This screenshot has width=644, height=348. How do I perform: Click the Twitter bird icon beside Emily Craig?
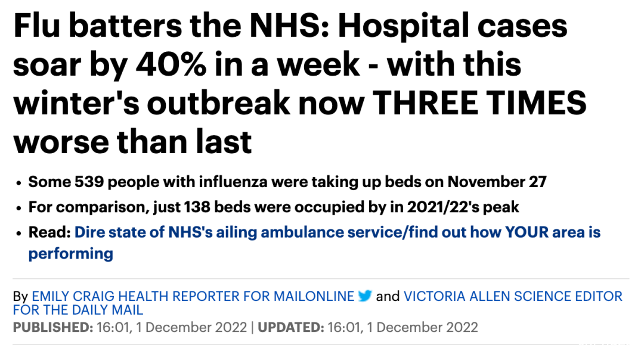(x=365, y=296)
